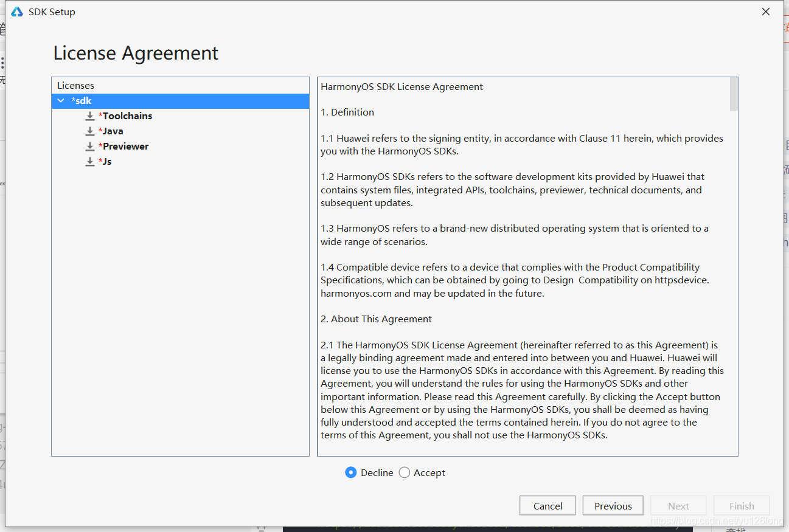Click the license text scrollbar thumb
The image size is (789, 532).
click(734, 94)
